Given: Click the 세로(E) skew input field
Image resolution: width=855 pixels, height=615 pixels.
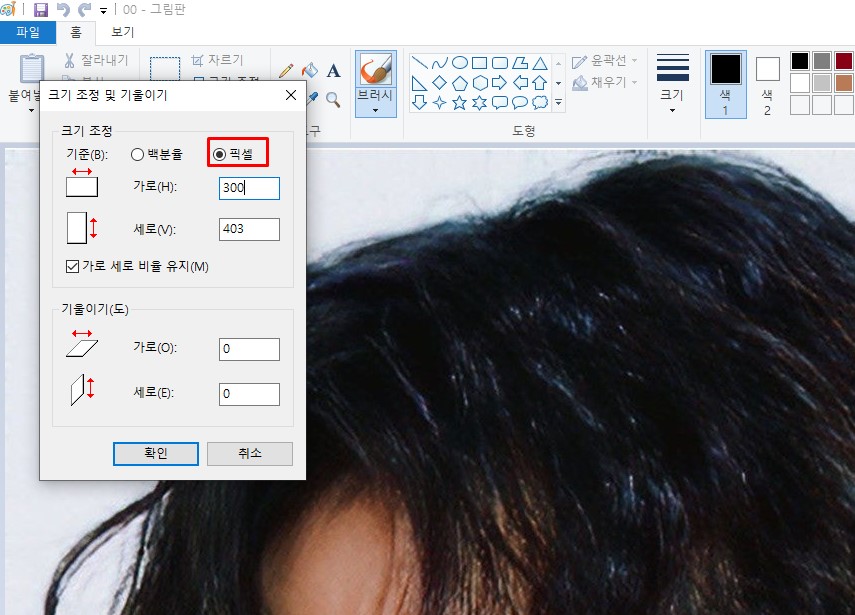Looking at the screenshot, I should pyautogui.click(x=249, y=394).
